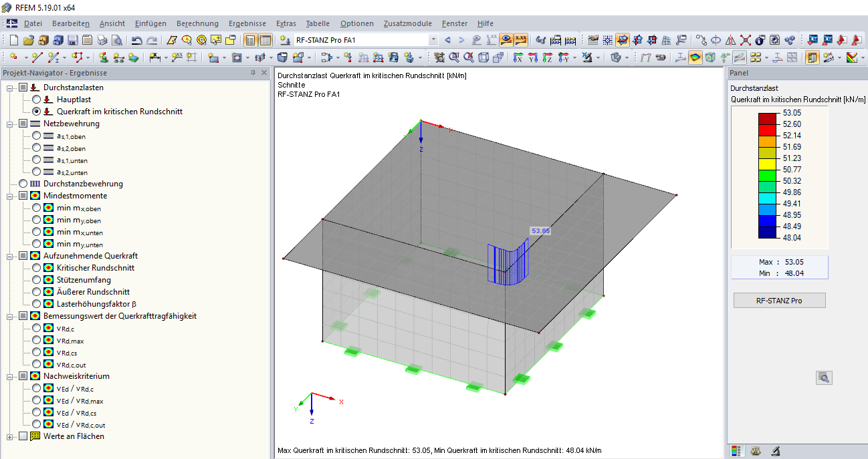Select min mx,oben tree item

coord(79,208)
